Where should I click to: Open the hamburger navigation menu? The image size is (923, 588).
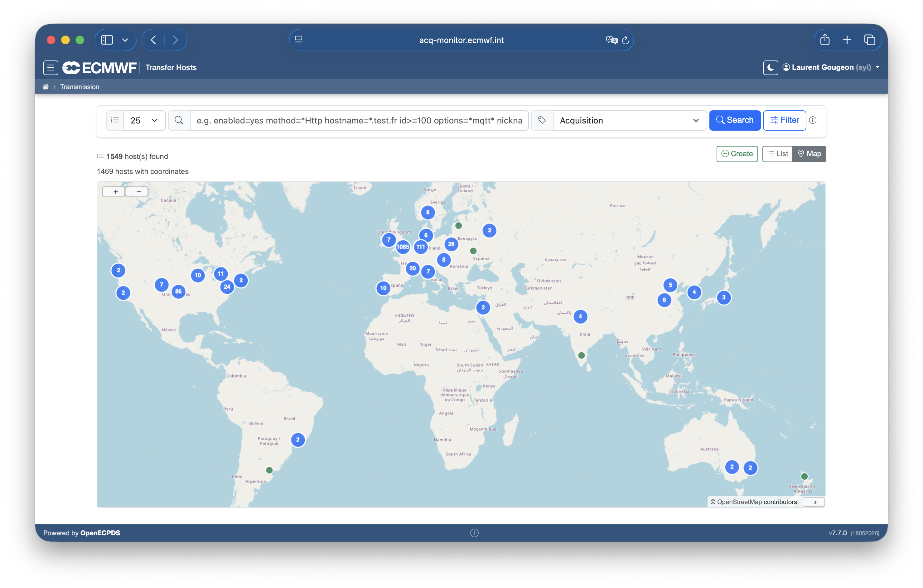click(x=51, y=67)
